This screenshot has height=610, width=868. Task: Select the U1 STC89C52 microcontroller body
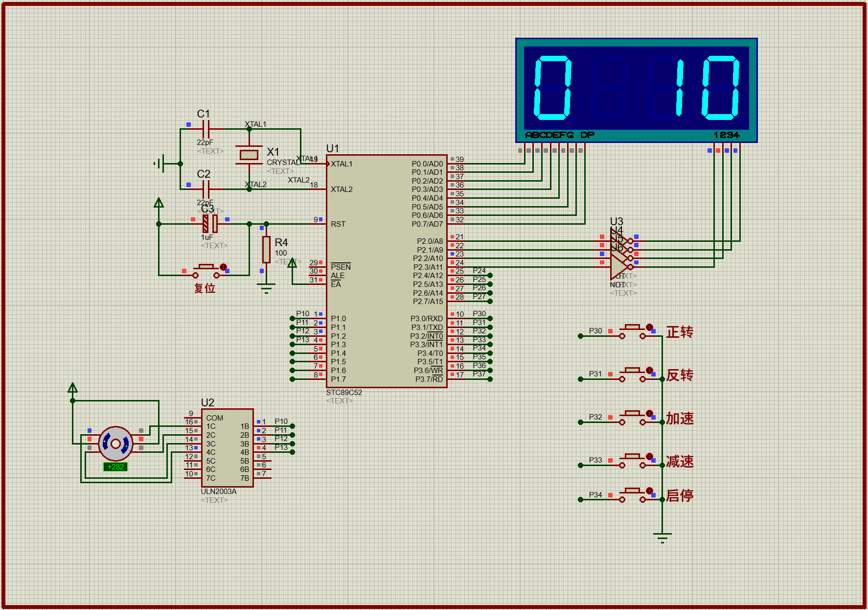click(x=387, y=271)
